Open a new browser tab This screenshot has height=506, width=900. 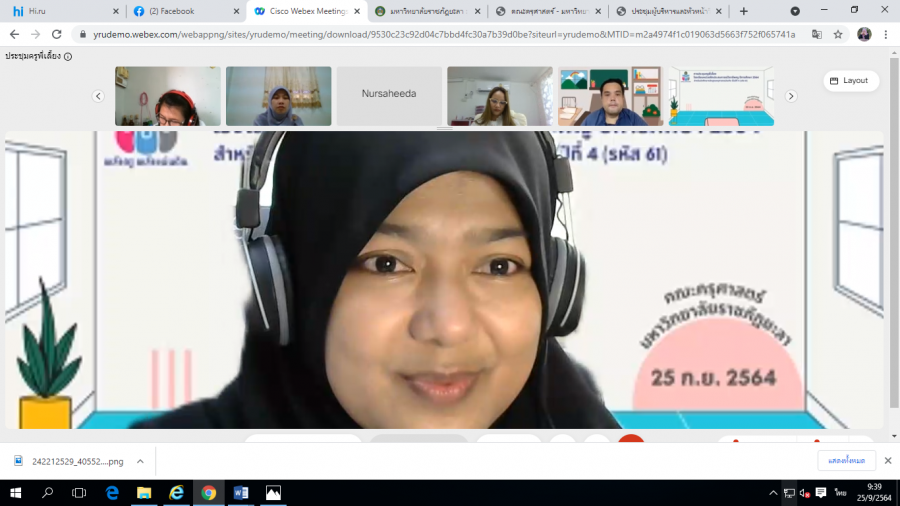[x=743, y=11]
